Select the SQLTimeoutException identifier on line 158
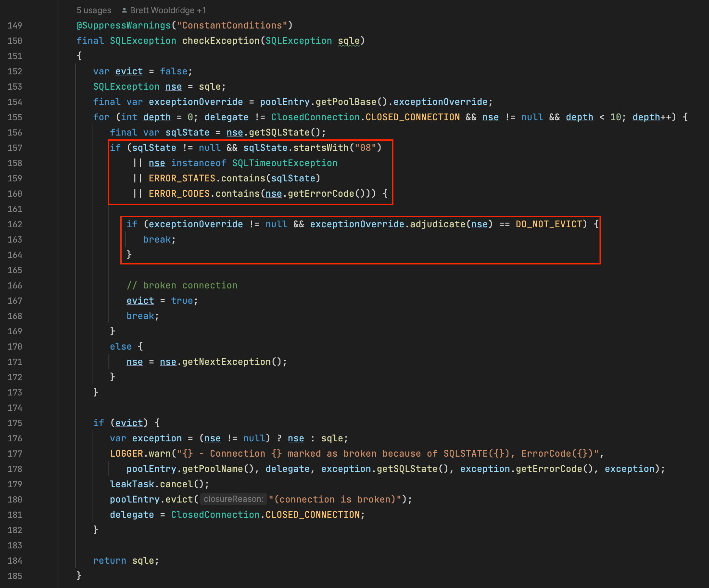This screenshot has width=709, height=588. tap(284, 163)
